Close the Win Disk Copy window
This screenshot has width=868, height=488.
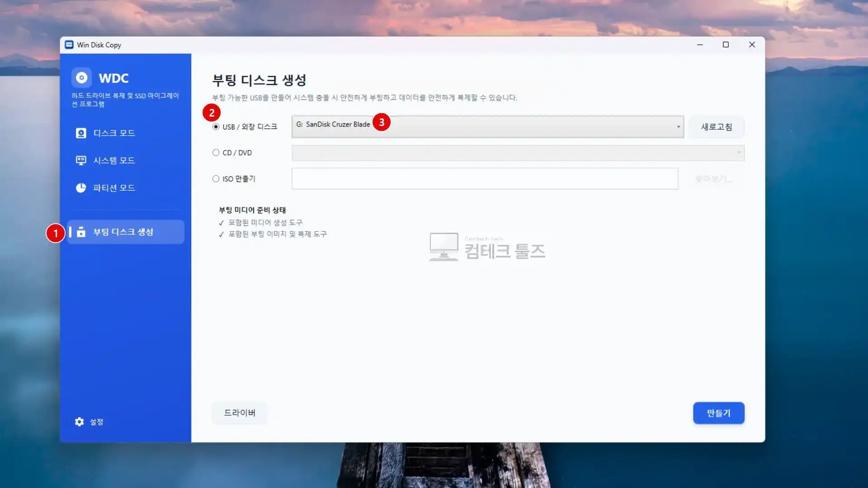752,45
